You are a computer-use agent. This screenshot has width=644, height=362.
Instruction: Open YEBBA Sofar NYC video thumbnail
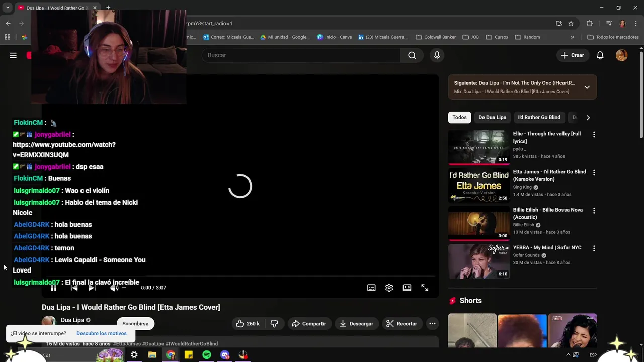tap(478, 261)
